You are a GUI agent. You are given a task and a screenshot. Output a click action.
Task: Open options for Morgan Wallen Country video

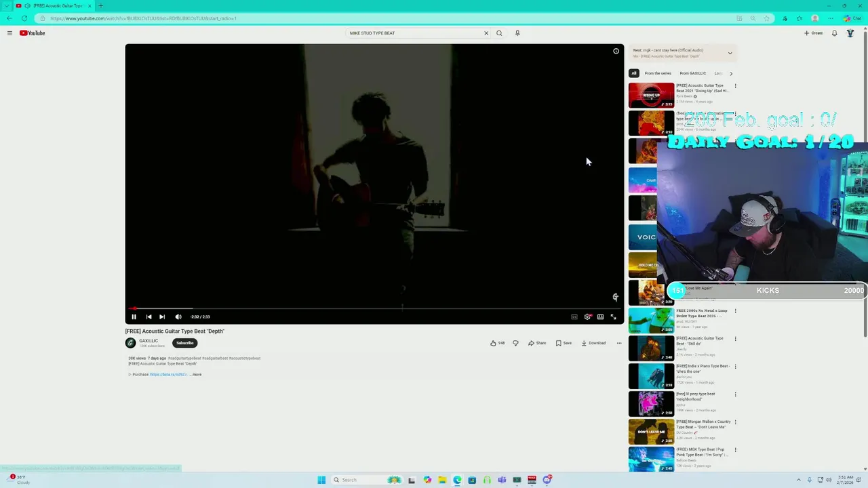[735, 422]
